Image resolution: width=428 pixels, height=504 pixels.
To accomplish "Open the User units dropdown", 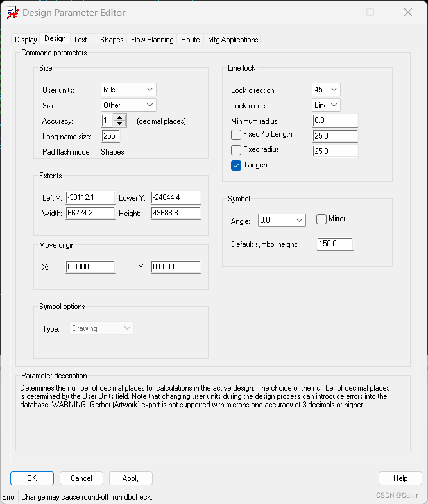I will [129, 90].
